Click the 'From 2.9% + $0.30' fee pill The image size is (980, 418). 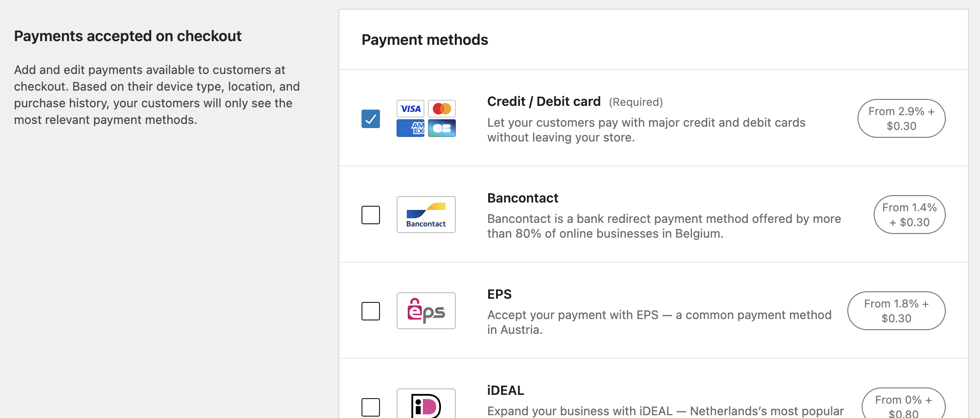[x=900, y=118]
